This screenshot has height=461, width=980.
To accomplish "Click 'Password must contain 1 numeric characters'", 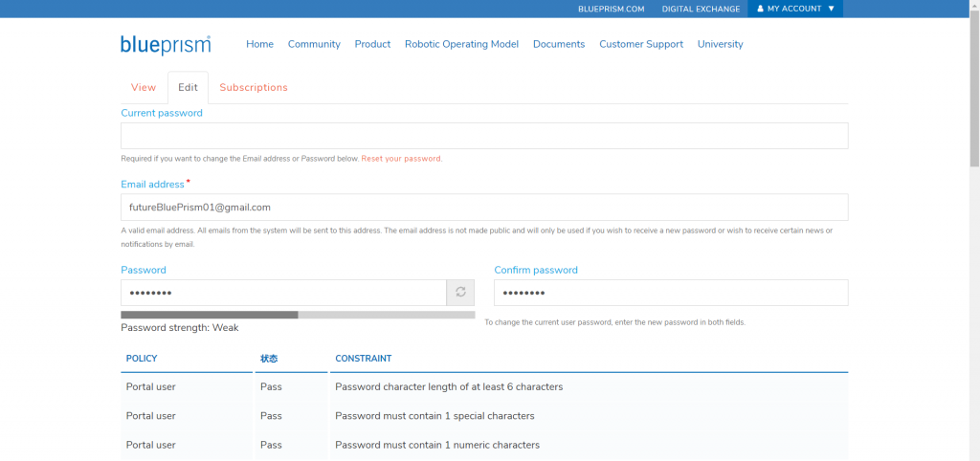I will [x=437, y=445].
